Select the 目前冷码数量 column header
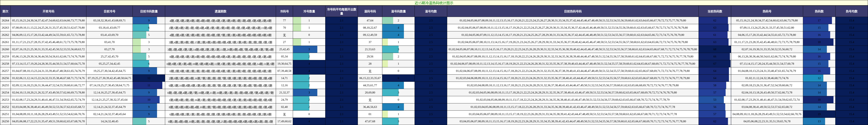Screen dimensions: 868x125 click(x=149, y=11)
